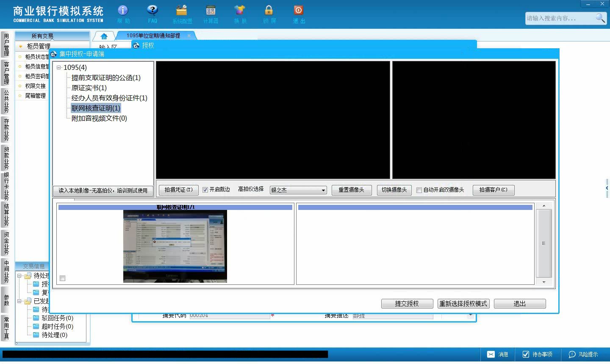Collapse the 柜员管理 section arrow

[20, 46]
